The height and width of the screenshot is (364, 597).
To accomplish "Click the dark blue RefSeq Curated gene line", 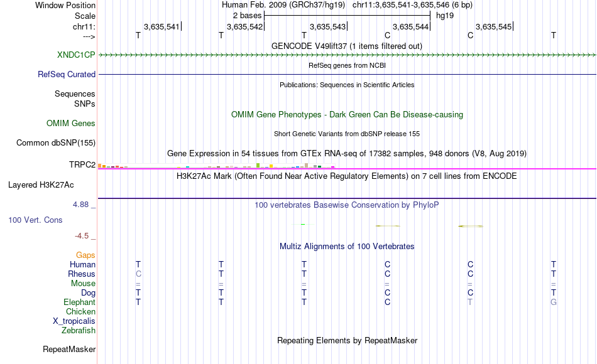I will [x=347, y=74].
